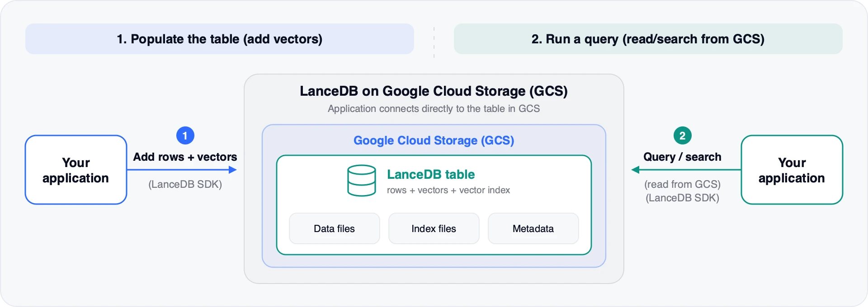868x307 pixels.
Task: Click the '2. Run a query (read/search from GCS)' banner
Action: point(648,39)
